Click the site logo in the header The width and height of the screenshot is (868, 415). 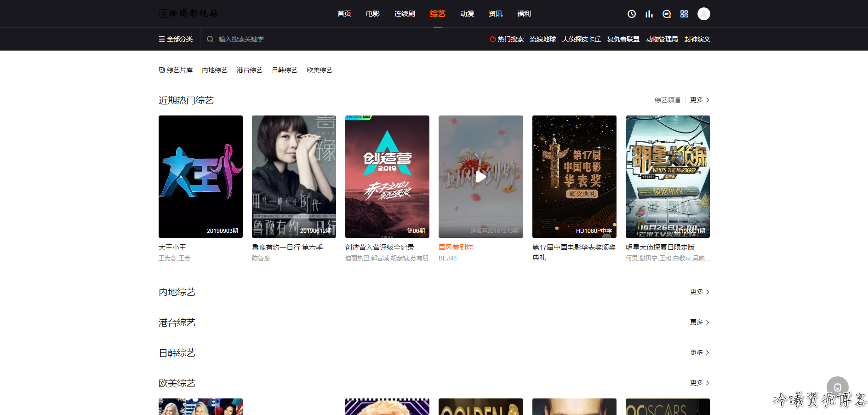(x=188, y=13)
